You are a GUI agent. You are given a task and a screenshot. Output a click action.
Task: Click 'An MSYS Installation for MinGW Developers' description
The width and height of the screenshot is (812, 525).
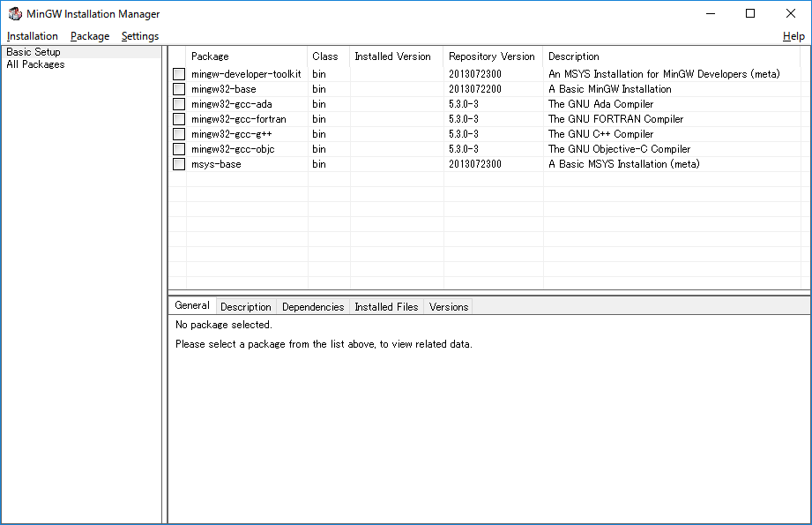[664, 74]
